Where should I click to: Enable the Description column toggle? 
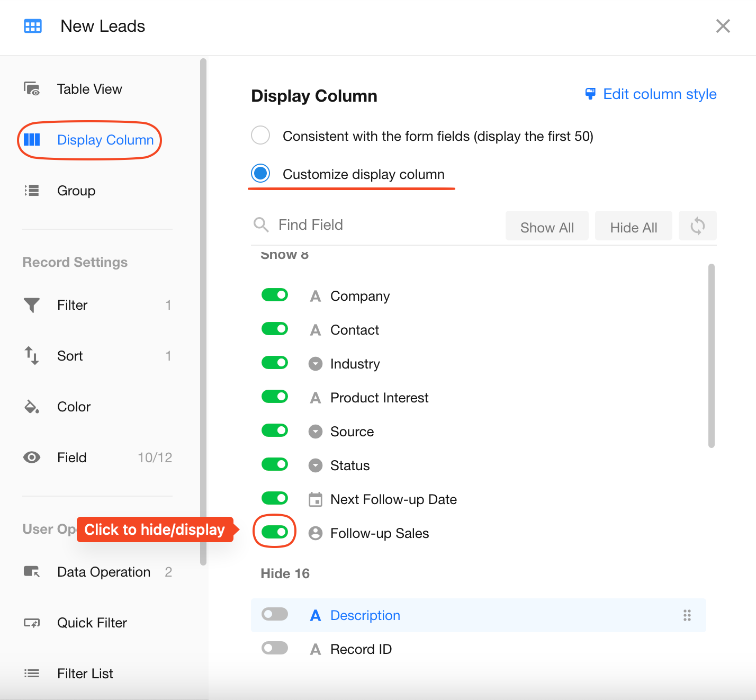(275, 614)
